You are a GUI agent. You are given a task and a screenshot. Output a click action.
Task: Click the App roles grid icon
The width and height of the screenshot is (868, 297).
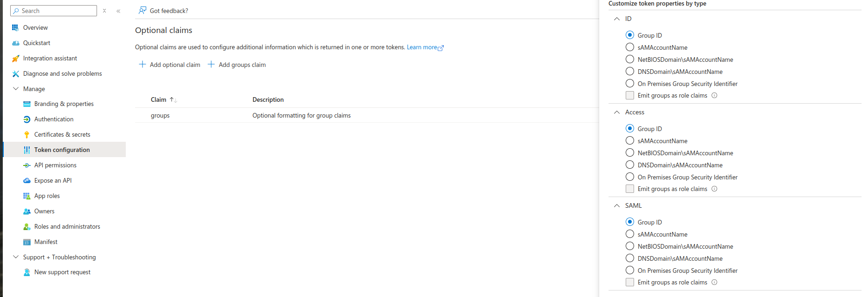click(x=27, y=196)
